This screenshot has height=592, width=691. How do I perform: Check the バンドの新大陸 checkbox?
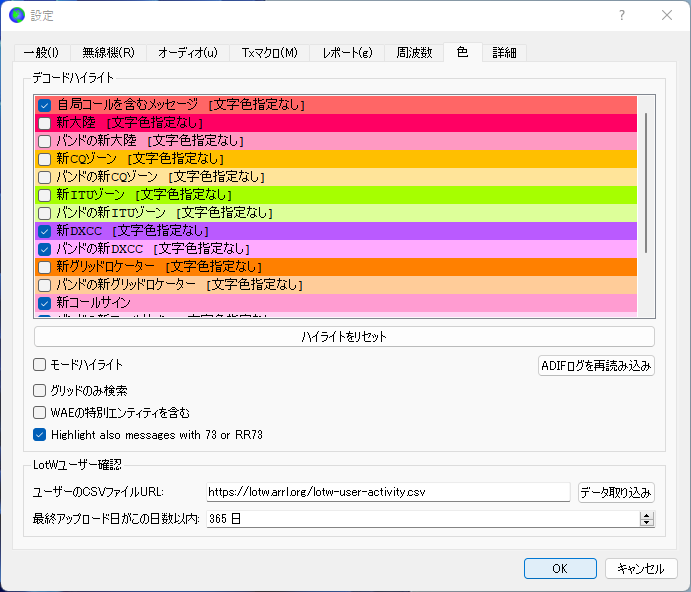point(45,141)
